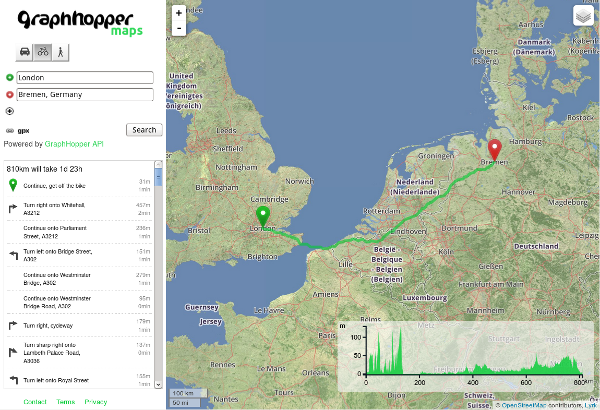The image size is (600, 410).
Task: Click the Frankfurt am Main map label
Action: [x=491, y=284]
